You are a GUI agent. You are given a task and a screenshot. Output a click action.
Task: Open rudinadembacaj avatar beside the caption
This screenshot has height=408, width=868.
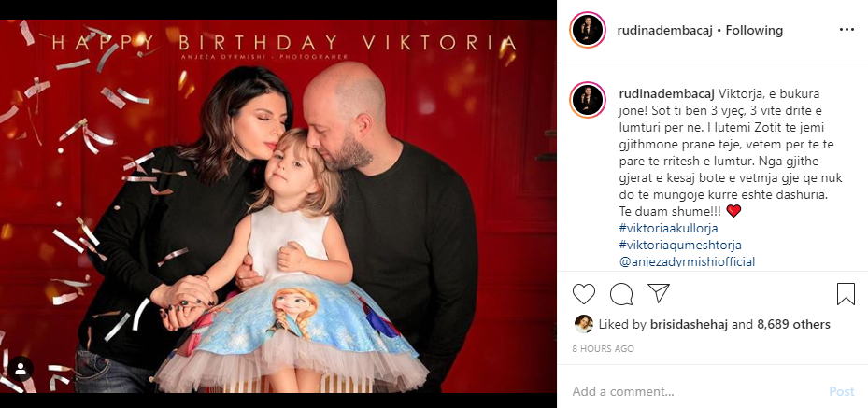pos(588,100)
